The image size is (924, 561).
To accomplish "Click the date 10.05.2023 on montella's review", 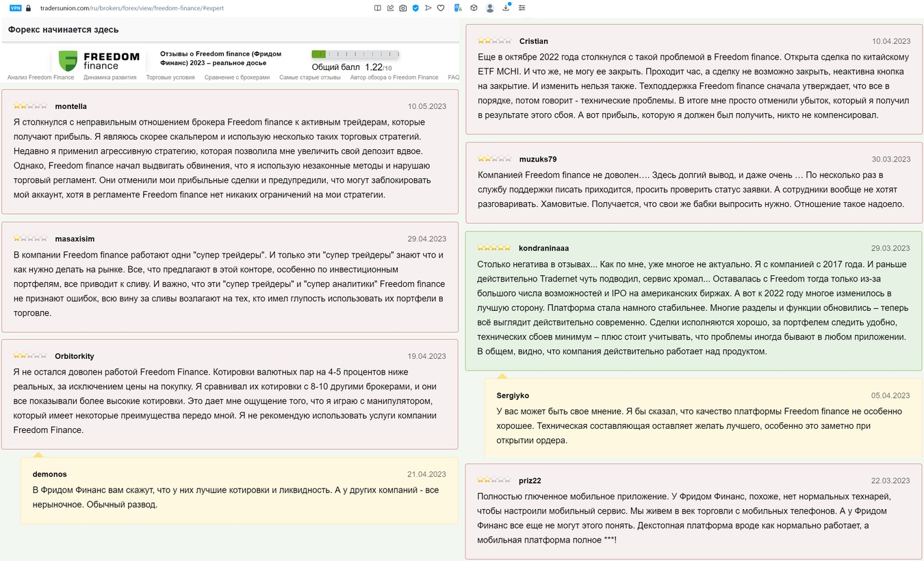I will click(426, 106).
